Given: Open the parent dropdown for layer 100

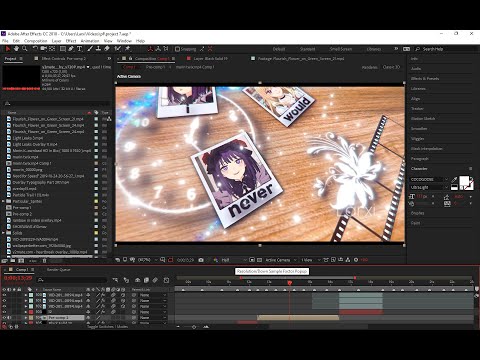Looking at the screenshot, I should tap(153, 295).
